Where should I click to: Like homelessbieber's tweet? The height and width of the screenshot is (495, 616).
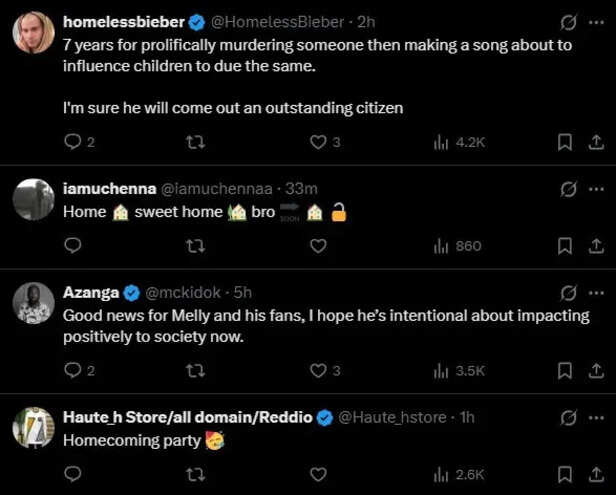coord(318,142)
